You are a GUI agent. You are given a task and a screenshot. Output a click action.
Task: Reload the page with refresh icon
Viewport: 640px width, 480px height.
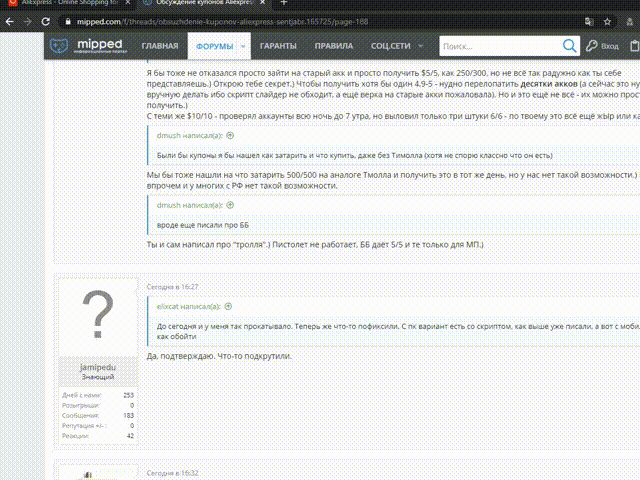(x=46, y=22)
